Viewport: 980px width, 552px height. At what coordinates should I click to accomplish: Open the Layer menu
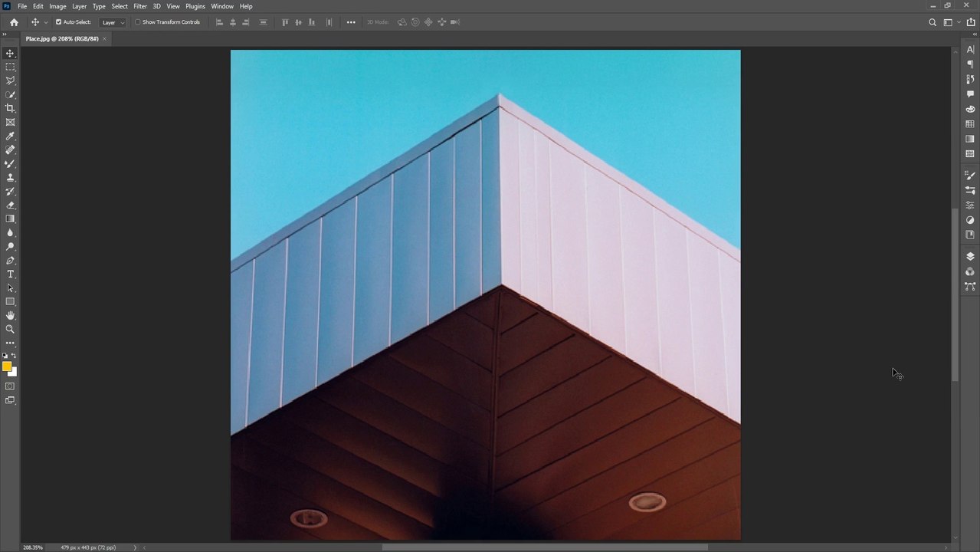80,6
